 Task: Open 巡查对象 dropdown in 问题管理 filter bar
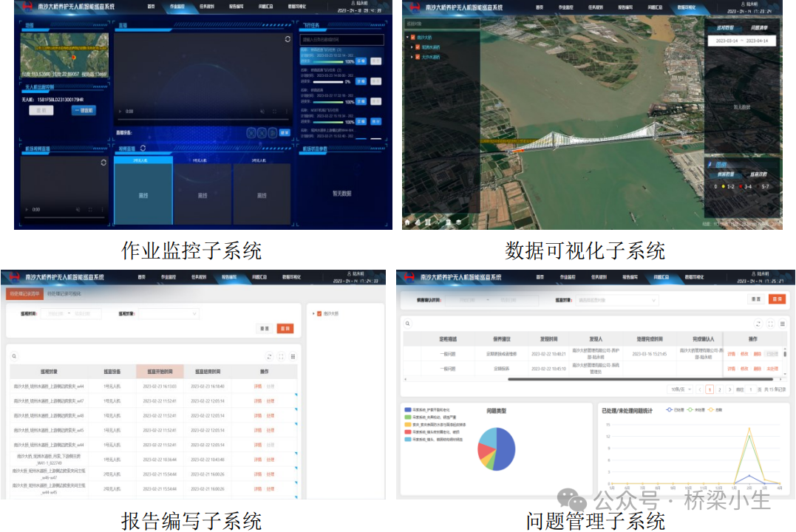coord(616,300)
